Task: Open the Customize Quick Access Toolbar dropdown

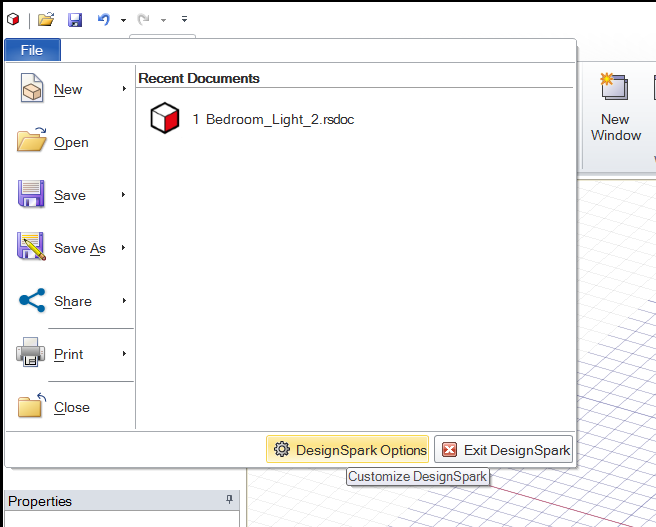Action: (184, 19)
